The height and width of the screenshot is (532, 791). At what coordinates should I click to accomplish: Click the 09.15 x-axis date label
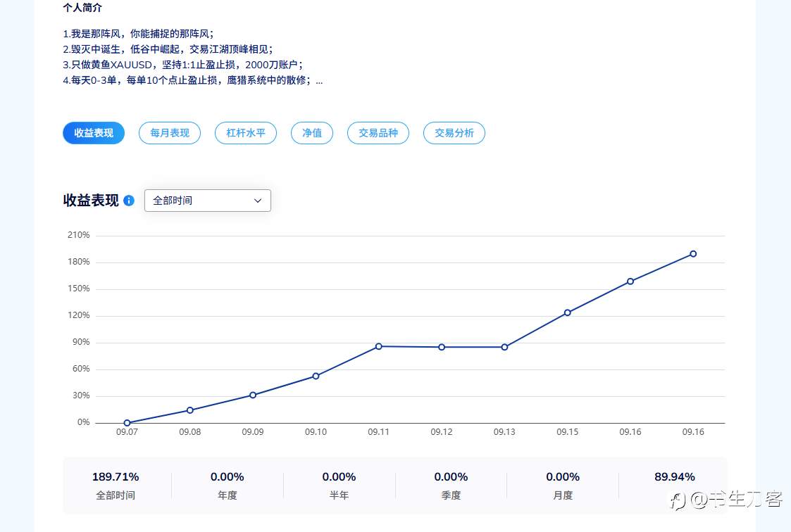click(x=568, y=432)
